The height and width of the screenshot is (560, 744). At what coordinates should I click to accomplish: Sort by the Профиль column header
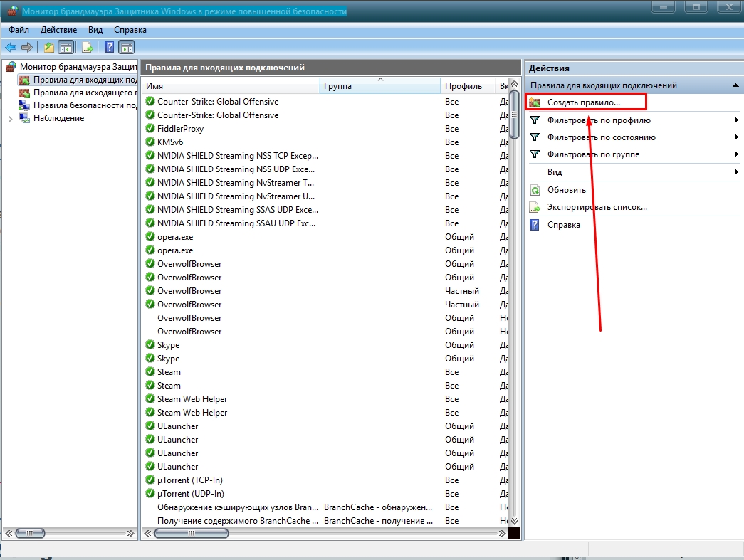(x=468, y=86)
